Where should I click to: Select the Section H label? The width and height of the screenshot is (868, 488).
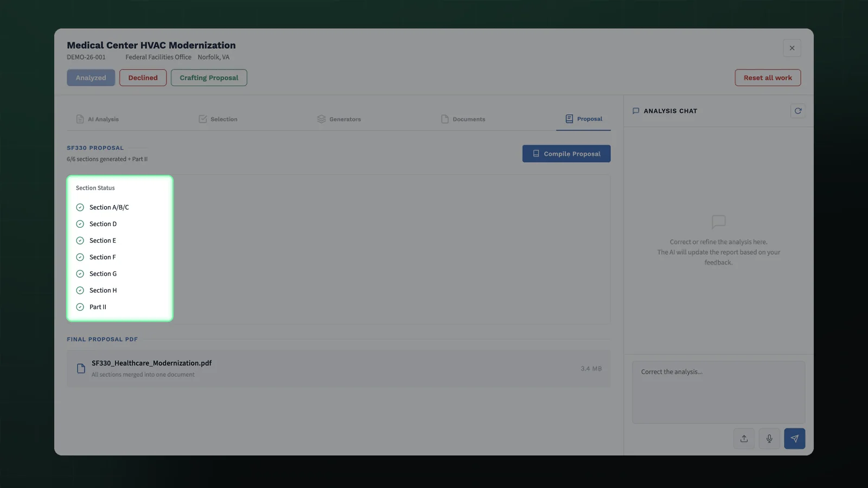(x=103, y=291)
